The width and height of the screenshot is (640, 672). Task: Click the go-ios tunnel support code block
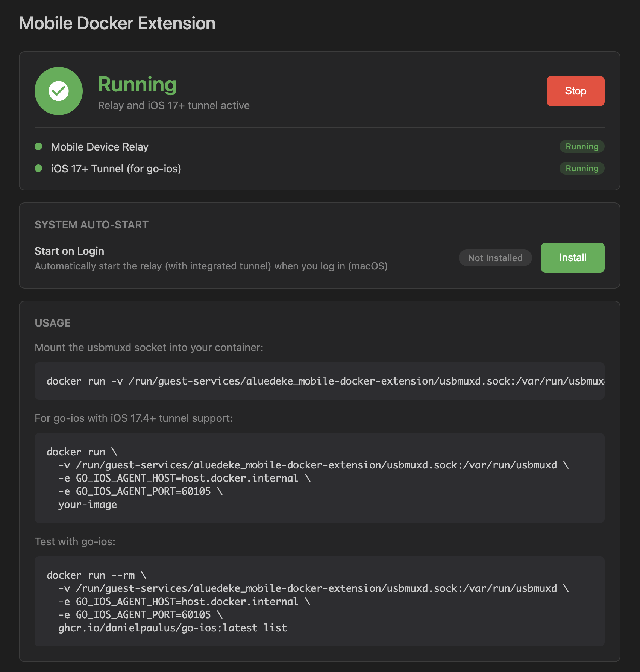tap(319, 478)
